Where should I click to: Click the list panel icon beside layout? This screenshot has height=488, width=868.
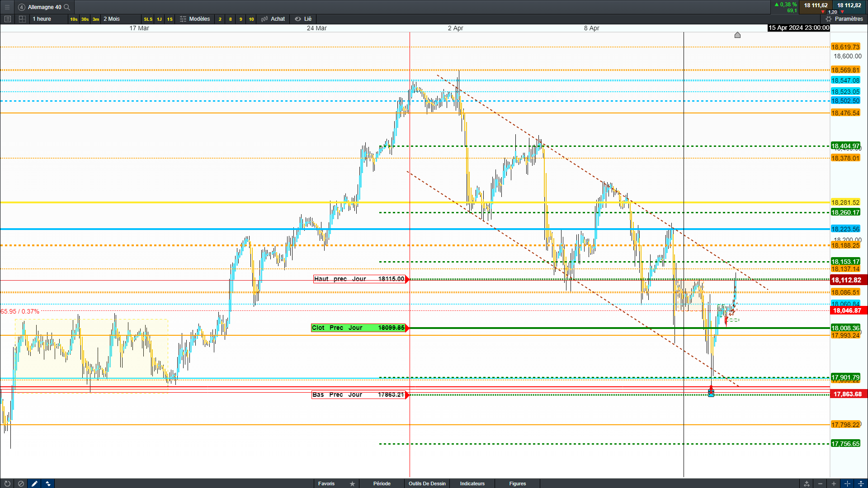click(7, 19)
